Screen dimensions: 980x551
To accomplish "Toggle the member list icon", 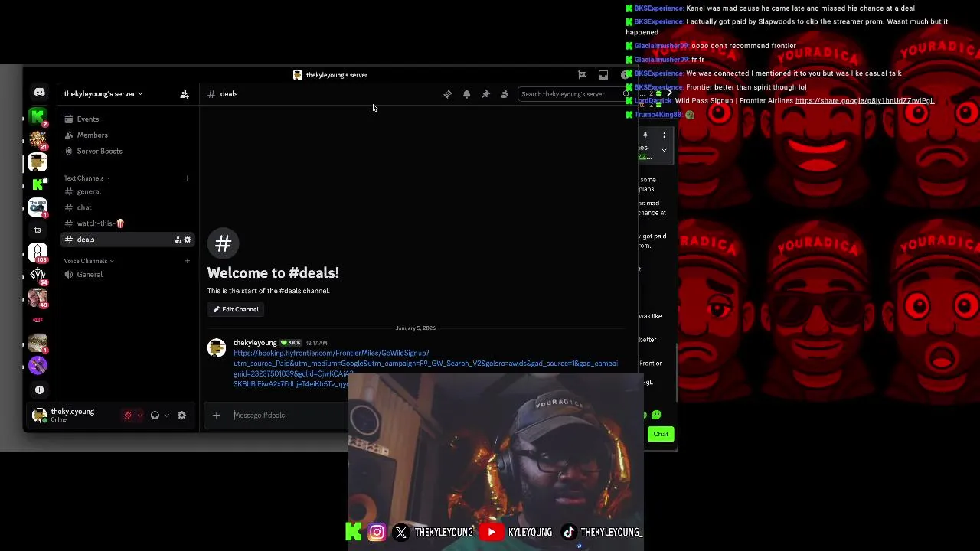I will pos(505,94).
